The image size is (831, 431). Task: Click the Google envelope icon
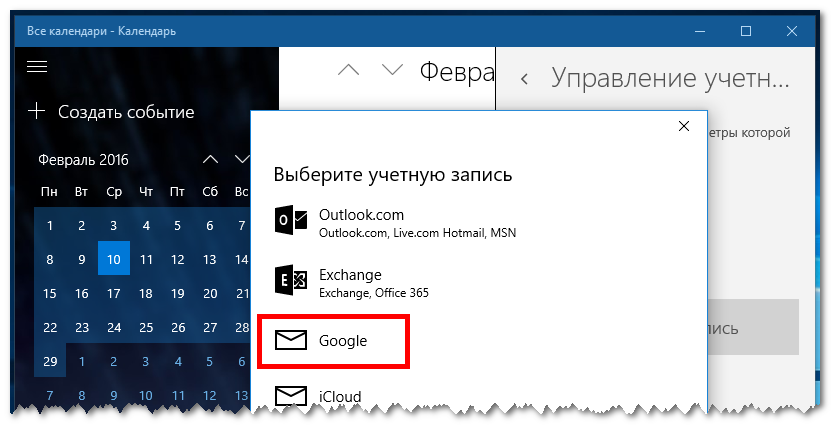(291, 340)
